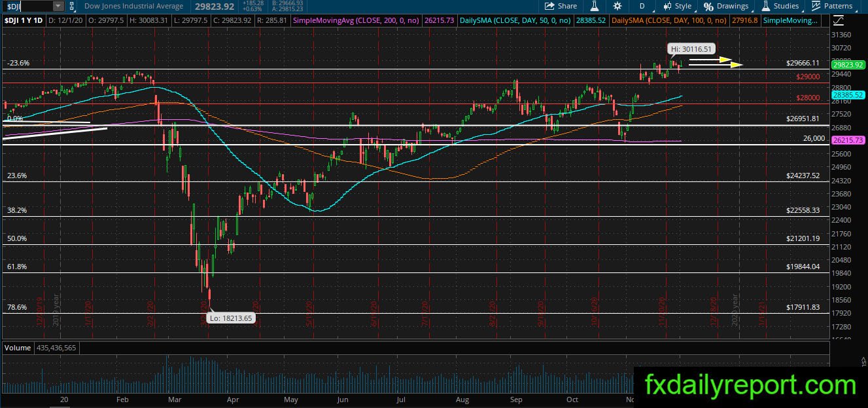Click the 78.6% Fibonacci percentage label
This screenshot has height=408, width=868.
(x=16, y=307)
